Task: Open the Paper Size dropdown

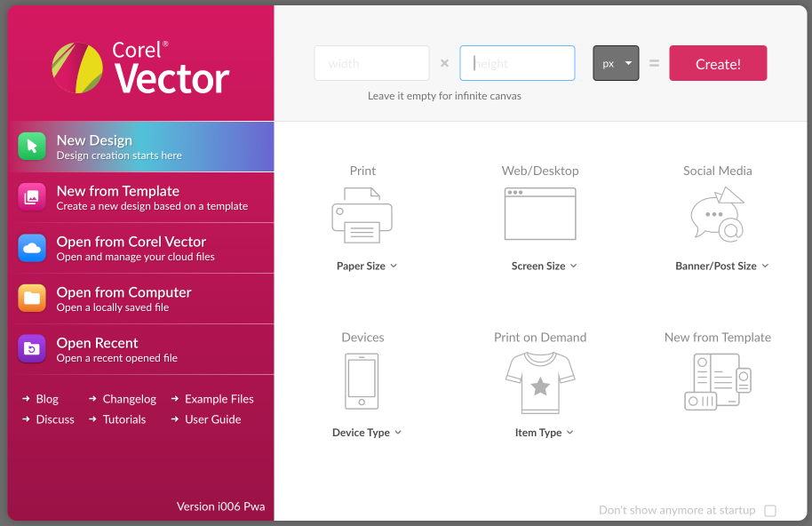Action: pyautogui.click(x=366, y=265)
